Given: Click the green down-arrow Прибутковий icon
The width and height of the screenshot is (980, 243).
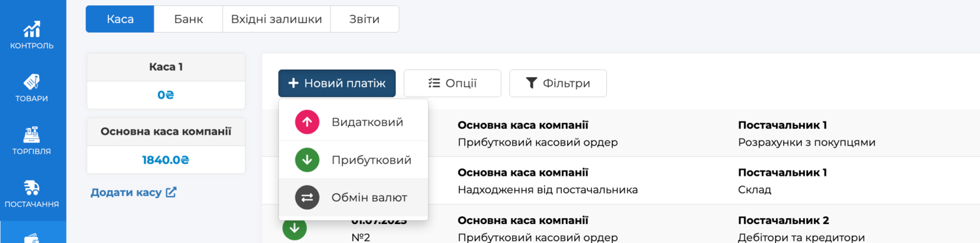Looking at the screenshot, I should (307, 160).
